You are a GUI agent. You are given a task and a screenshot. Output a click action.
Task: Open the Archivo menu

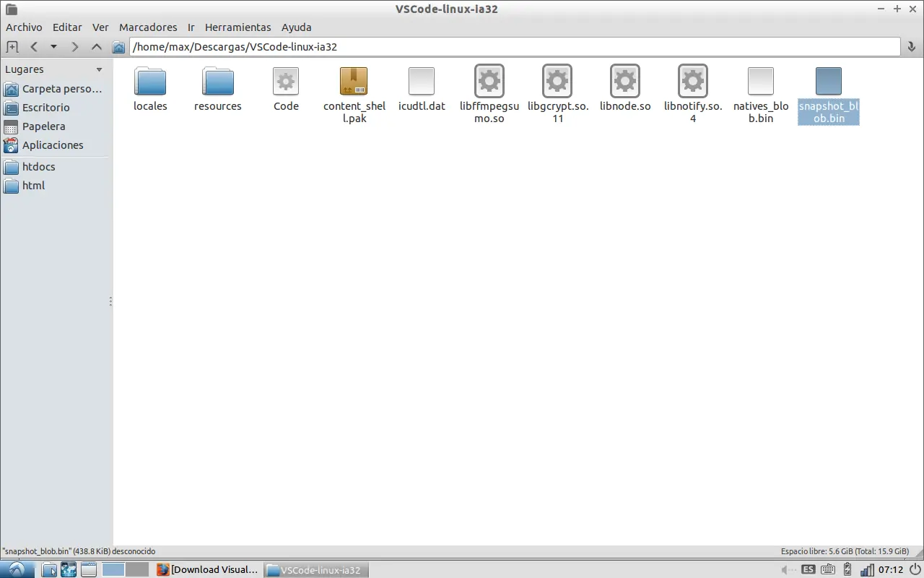coord(24,27)
